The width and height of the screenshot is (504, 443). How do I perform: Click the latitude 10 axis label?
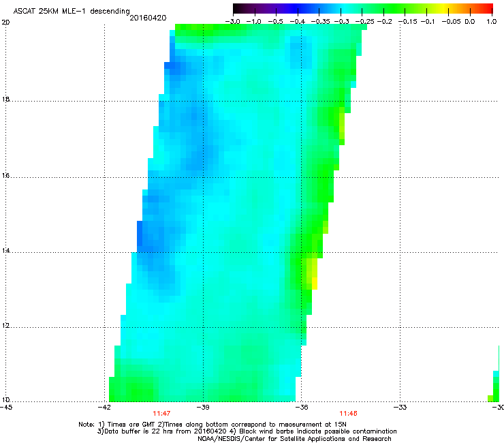point(5,400)
